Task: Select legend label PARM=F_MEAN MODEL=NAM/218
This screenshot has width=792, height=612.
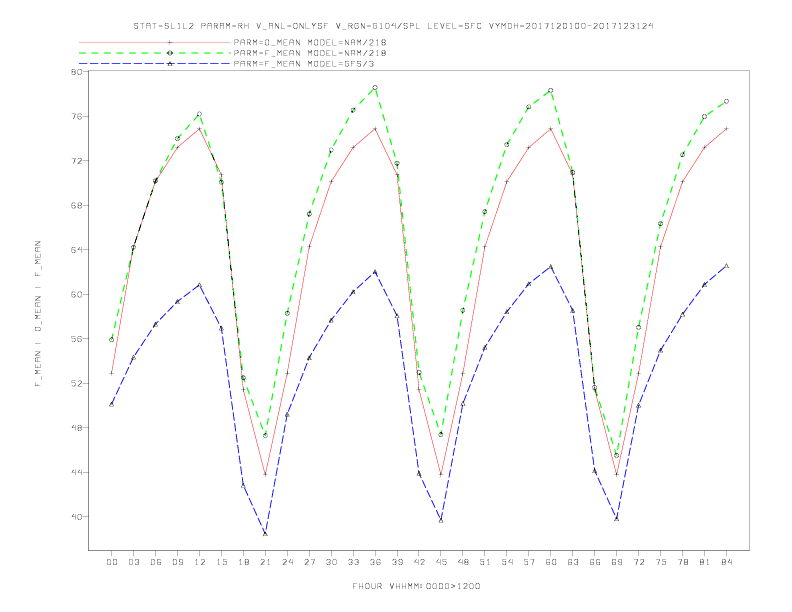Action: click(310, 53)
